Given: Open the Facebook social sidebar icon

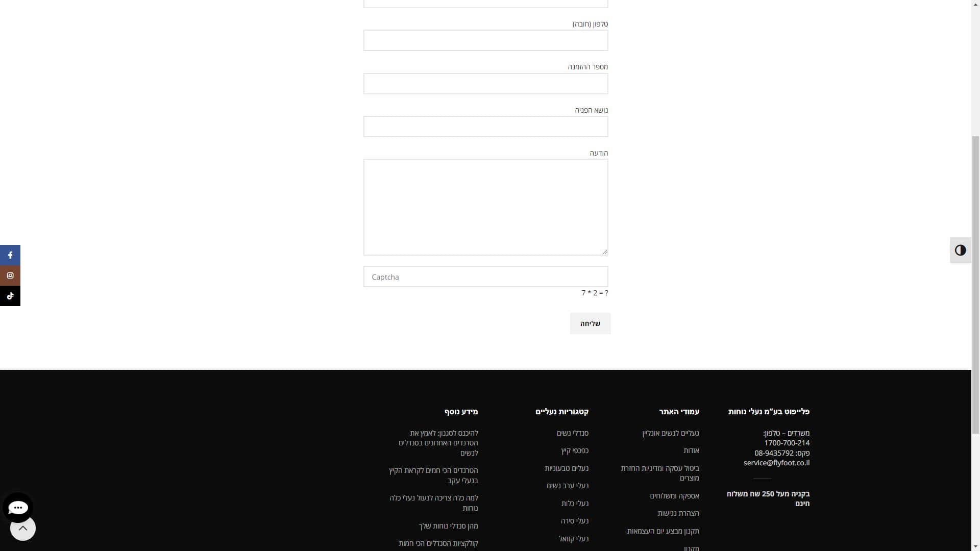Looking at the screenshot, I should coord(10,255).
